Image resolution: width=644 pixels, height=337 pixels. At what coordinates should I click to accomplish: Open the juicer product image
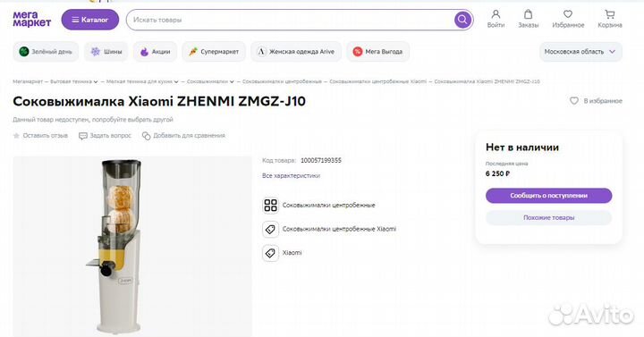pyautogui.click(x=132, y=247)
